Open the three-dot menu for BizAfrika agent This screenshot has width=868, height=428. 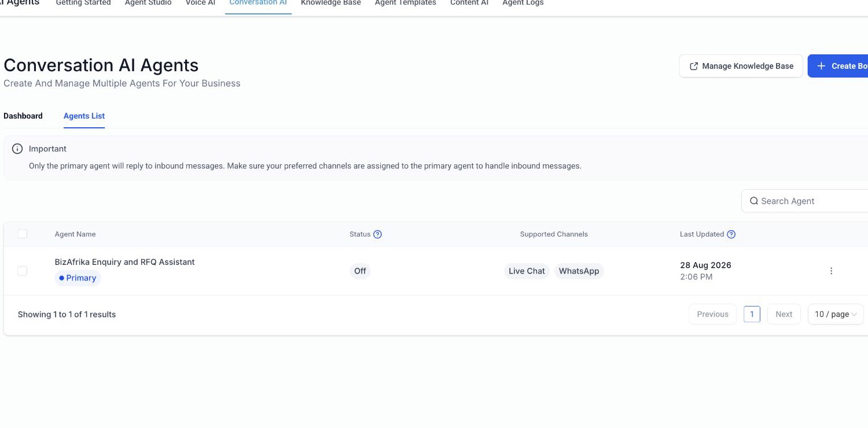831,271
